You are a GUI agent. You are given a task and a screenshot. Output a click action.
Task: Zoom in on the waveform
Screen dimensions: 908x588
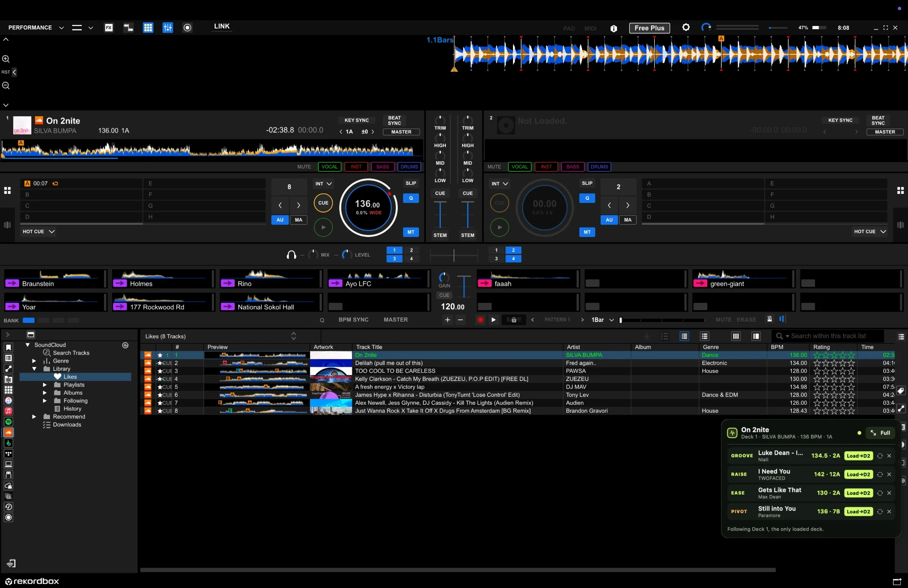6,59
